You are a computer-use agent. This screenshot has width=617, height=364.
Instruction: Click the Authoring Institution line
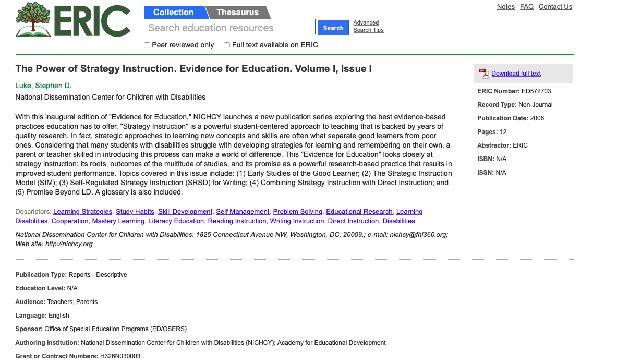pos(200,343)
